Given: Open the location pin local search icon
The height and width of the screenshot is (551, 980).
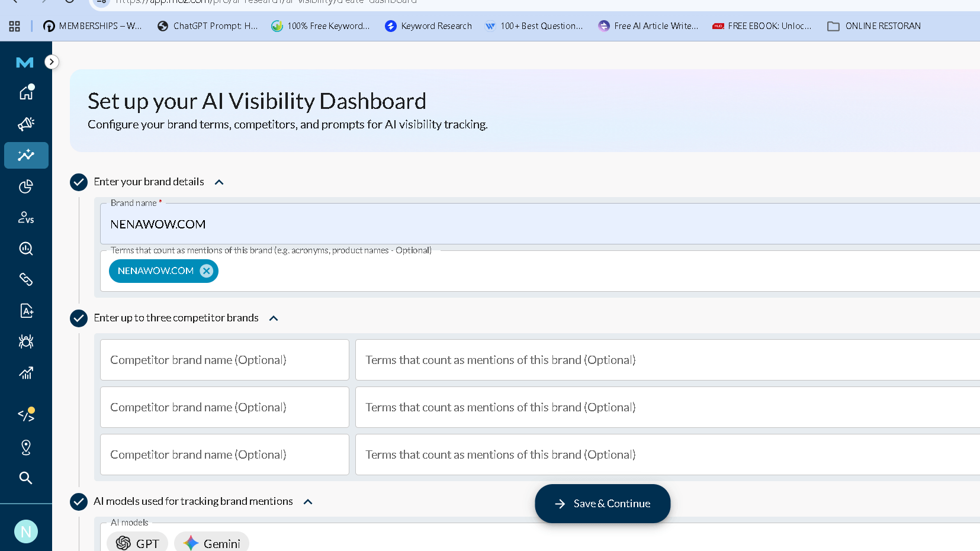Looking at the screenshot, I should point(26,447).
